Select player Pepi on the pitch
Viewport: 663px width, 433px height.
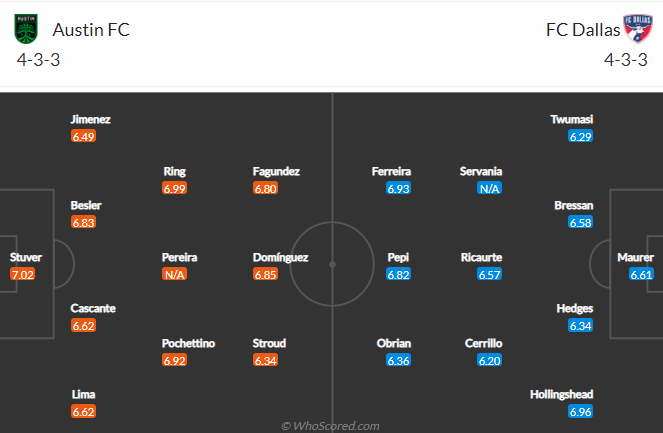coord(398,258)
